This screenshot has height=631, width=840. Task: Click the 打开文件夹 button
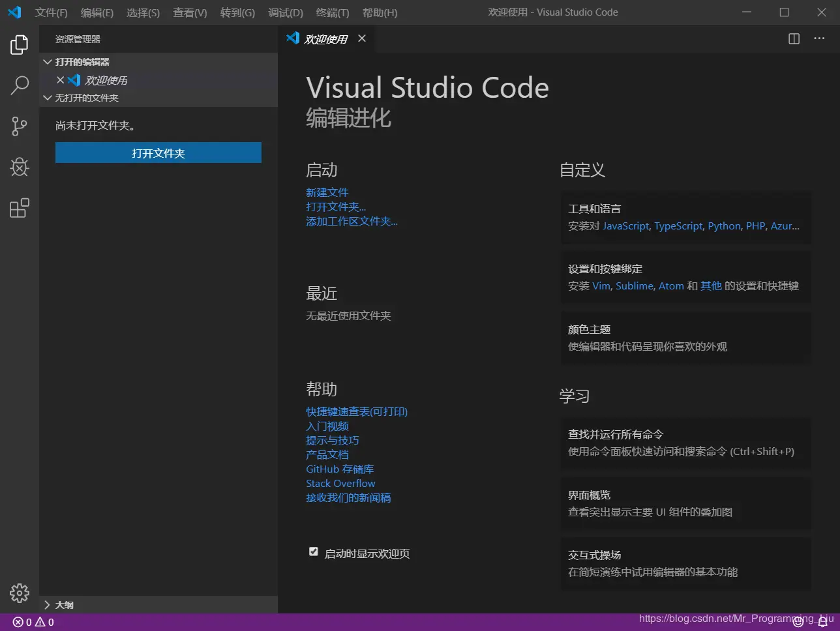click(158, 153)
